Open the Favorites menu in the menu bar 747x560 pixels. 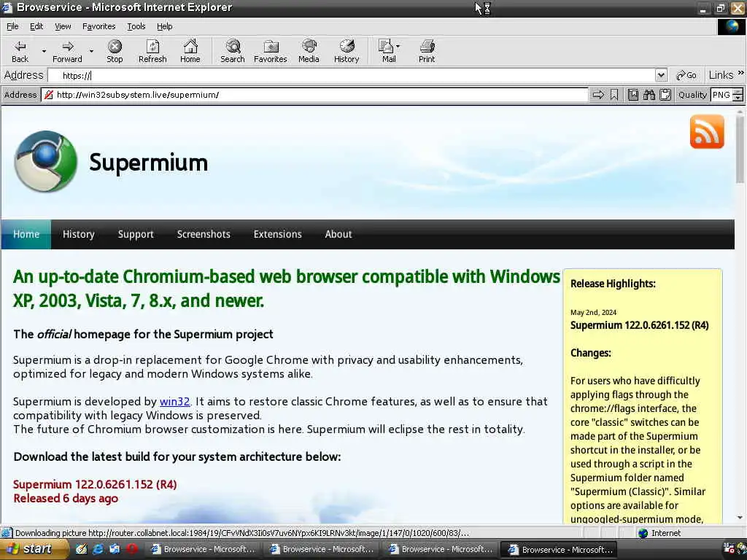coord(98,26)
